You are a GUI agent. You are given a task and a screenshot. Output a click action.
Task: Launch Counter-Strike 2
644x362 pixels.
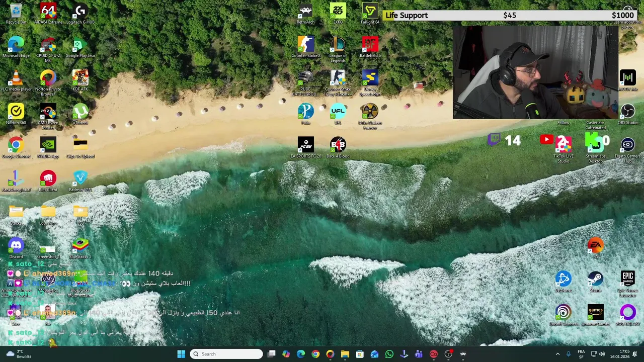coord(305,47)
